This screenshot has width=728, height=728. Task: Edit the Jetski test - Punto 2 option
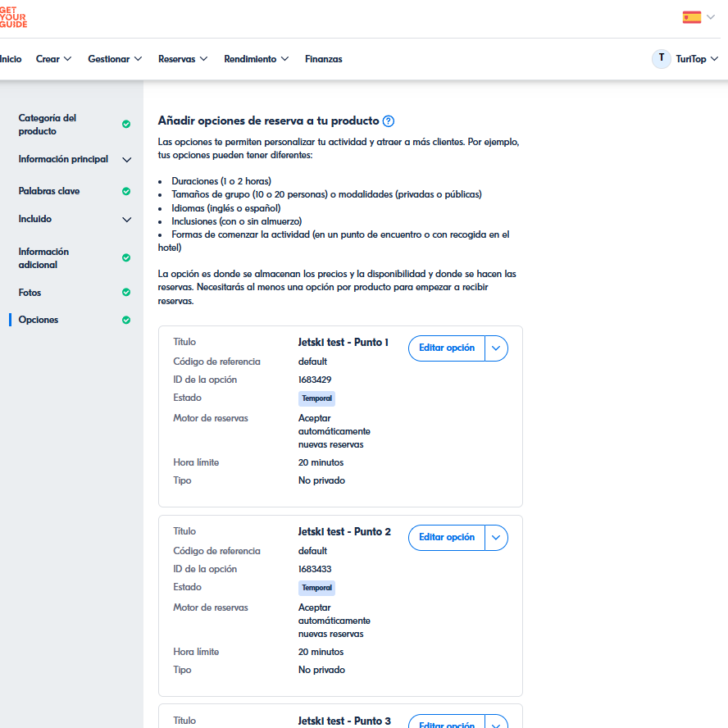(x=447, y=538)
